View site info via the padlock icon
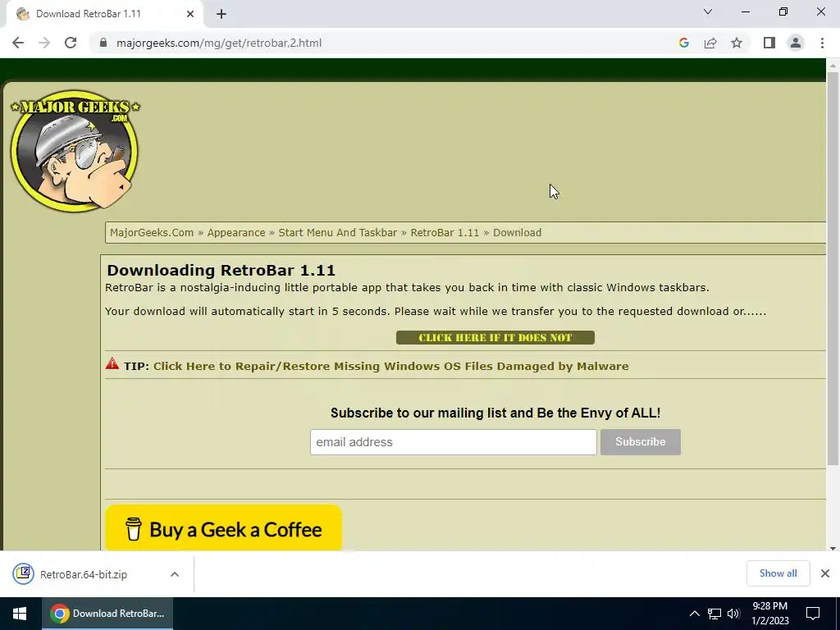The image size is (840, 630). [x=103, y=43]
